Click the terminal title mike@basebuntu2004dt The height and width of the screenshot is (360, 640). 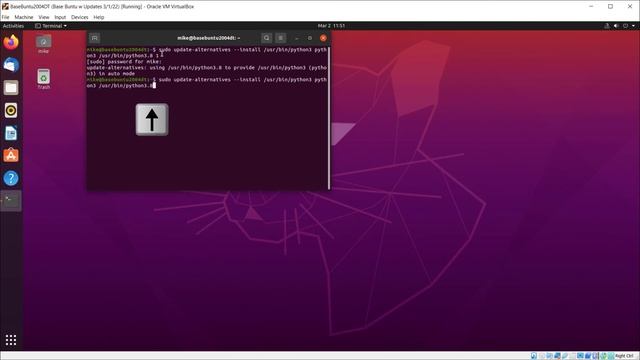coord(209,38)
